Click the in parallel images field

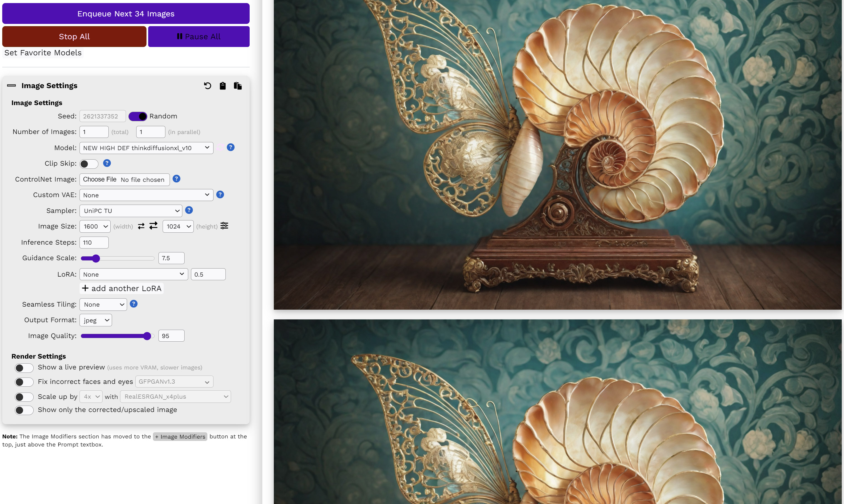tap(151, 132)
